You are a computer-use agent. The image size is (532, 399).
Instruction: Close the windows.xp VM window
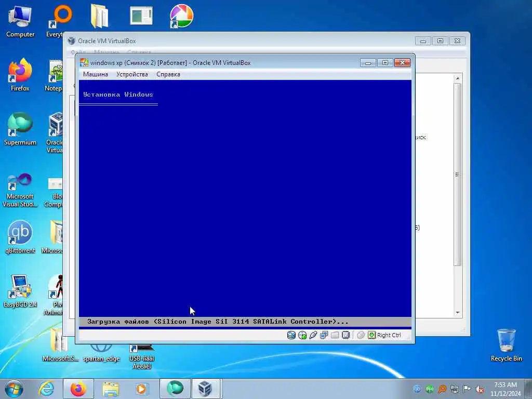pos(403,62)
